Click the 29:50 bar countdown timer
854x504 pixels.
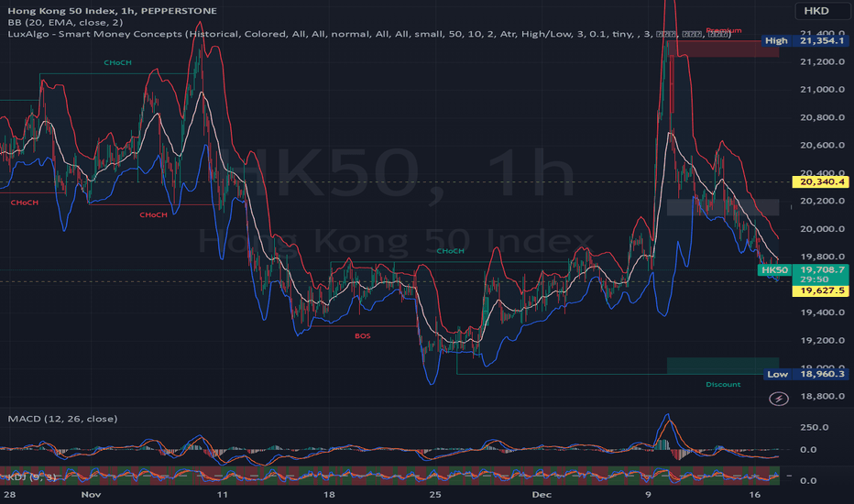coord(815,279)
